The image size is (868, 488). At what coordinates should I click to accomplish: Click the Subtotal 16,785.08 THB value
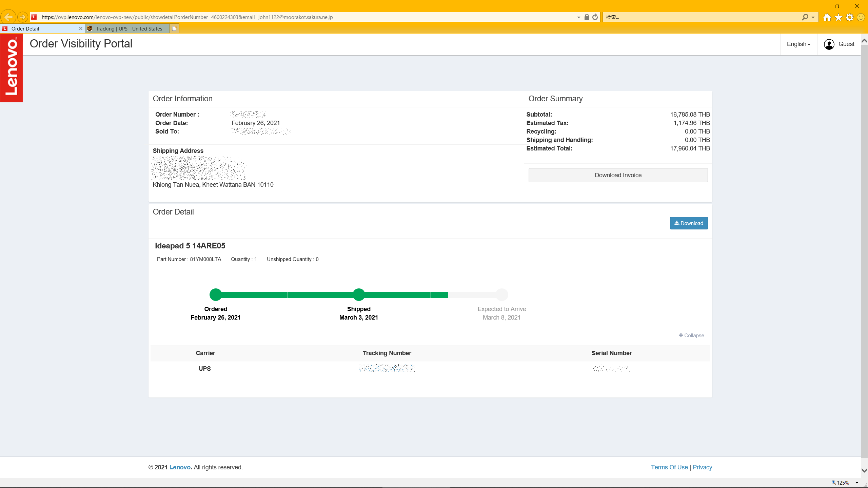click(x=690, y=115)
